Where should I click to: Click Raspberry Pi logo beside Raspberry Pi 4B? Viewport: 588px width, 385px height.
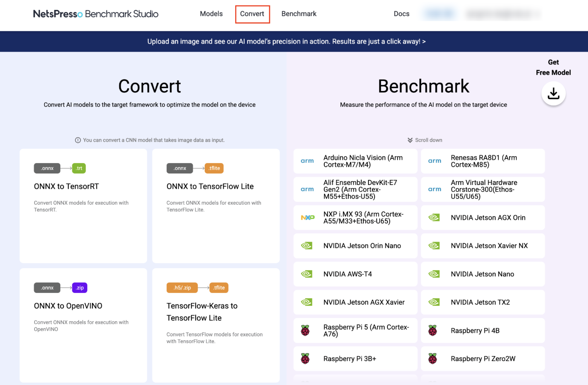433,330
